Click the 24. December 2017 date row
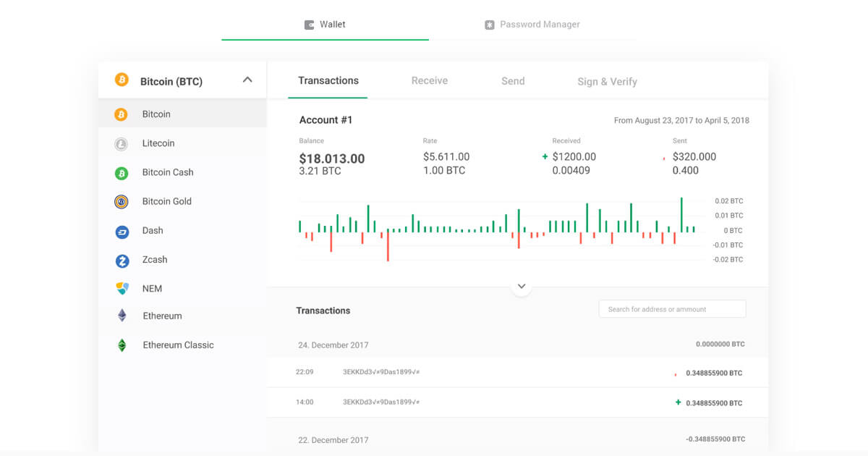The height and width of the screenshot is (456, 868). pos(518,345)
